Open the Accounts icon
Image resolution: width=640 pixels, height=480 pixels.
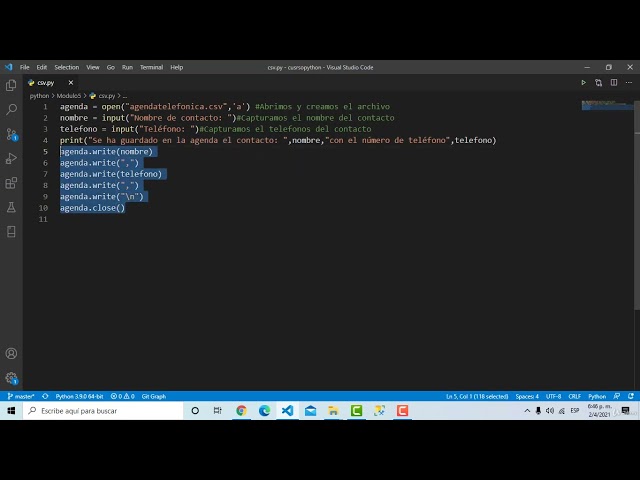tap(11, 353)
